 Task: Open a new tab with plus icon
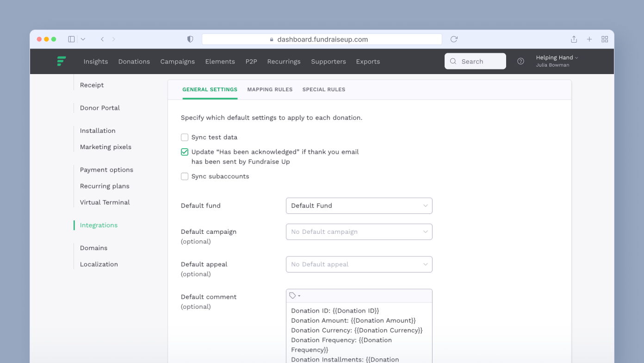click(x=589, y=39)
